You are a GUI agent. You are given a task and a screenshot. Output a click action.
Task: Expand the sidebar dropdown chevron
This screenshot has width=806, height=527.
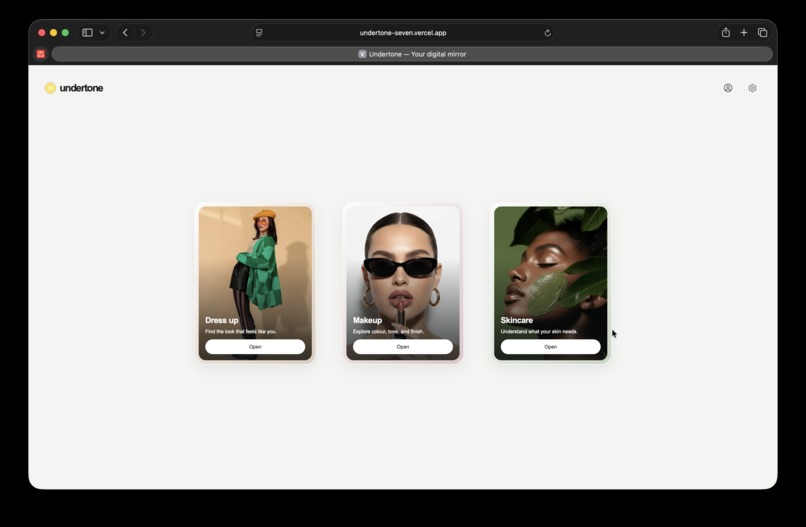tap(102, 32)
